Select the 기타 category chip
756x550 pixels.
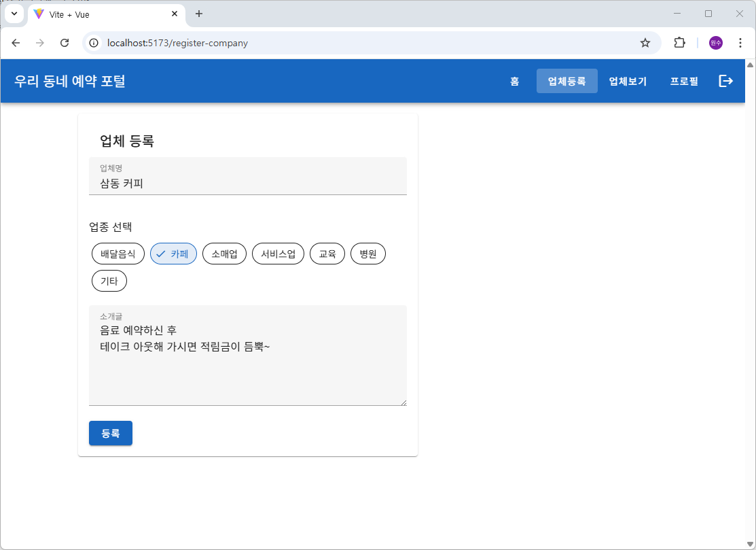[x=109, y=281]
